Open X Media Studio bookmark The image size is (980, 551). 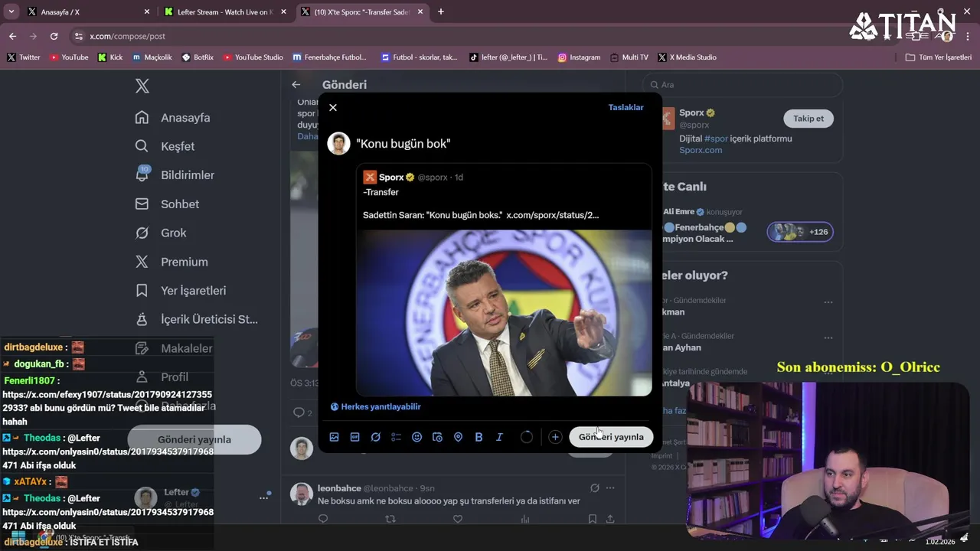coord(687,57)
